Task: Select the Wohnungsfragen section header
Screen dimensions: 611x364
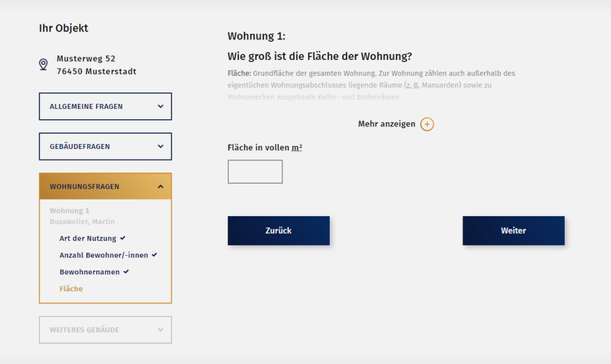Action: [85, 187]
